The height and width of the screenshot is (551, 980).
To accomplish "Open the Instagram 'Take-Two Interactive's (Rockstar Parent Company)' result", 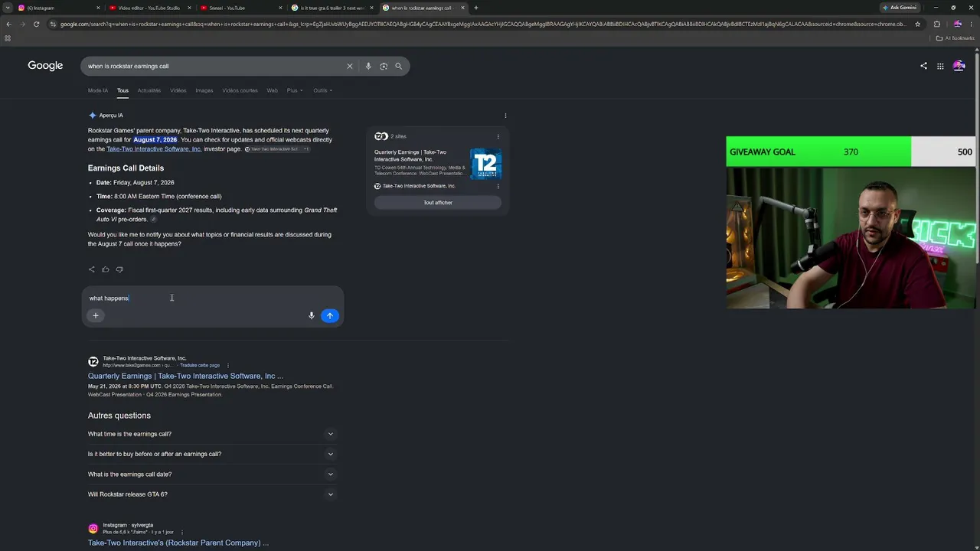I will (178, 543).
